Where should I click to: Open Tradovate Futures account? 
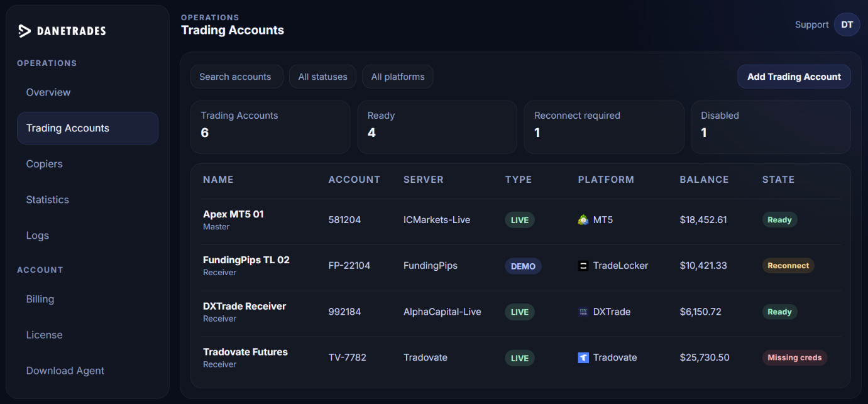click(x=245, y=352)
